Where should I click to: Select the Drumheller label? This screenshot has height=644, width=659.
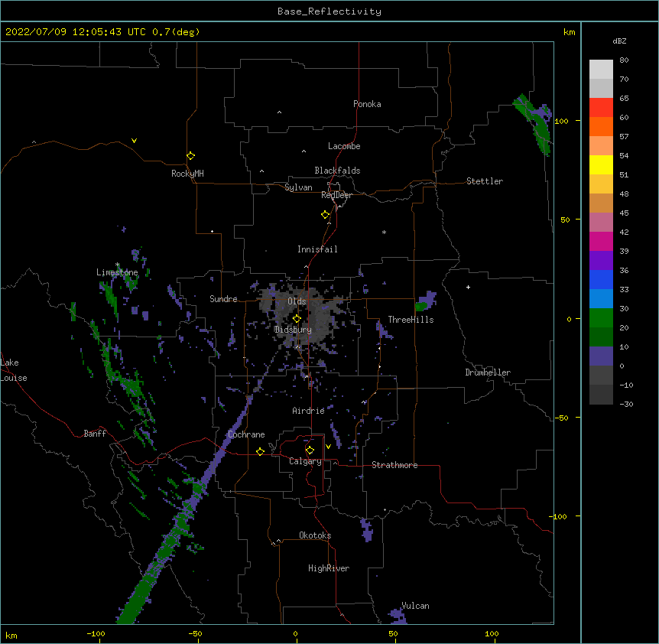pyautogui.click(x=488, y=372)
